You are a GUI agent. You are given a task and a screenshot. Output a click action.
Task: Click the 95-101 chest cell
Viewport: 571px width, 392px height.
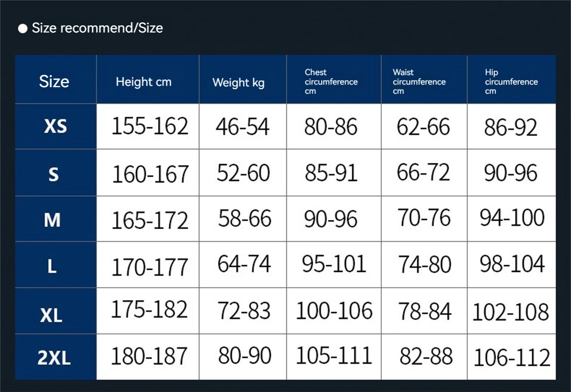pyautogui.click(x=334, y=264)
